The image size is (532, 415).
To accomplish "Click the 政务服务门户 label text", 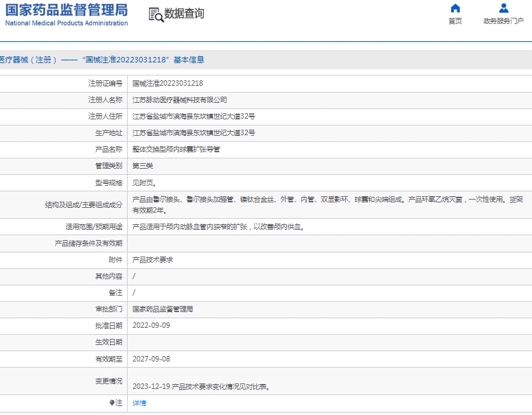I will click(503, 21).
